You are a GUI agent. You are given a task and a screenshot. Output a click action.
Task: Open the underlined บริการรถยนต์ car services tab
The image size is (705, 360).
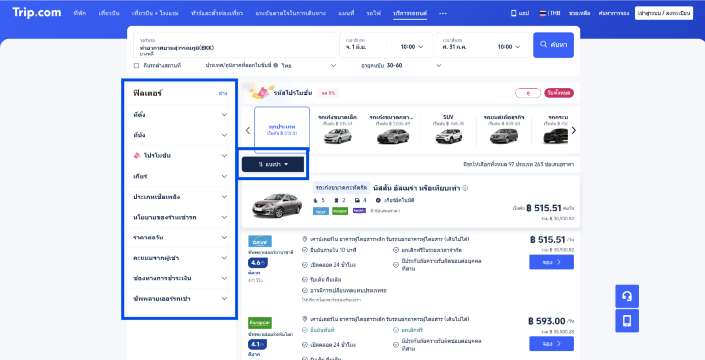coord(410,13)
